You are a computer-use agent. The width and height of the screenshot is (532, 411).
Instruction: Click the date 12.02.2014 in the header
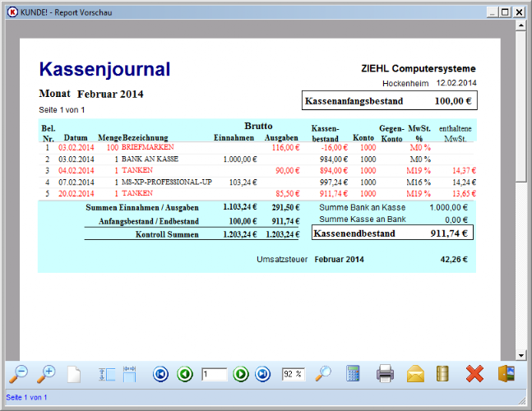(x=456, y=83)
